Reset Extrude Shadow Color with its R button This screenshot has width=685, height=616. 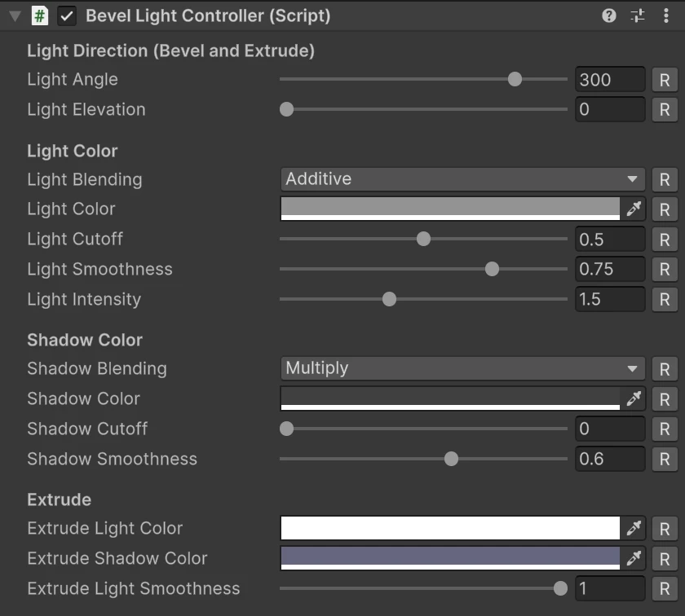[x=665, y=559]
